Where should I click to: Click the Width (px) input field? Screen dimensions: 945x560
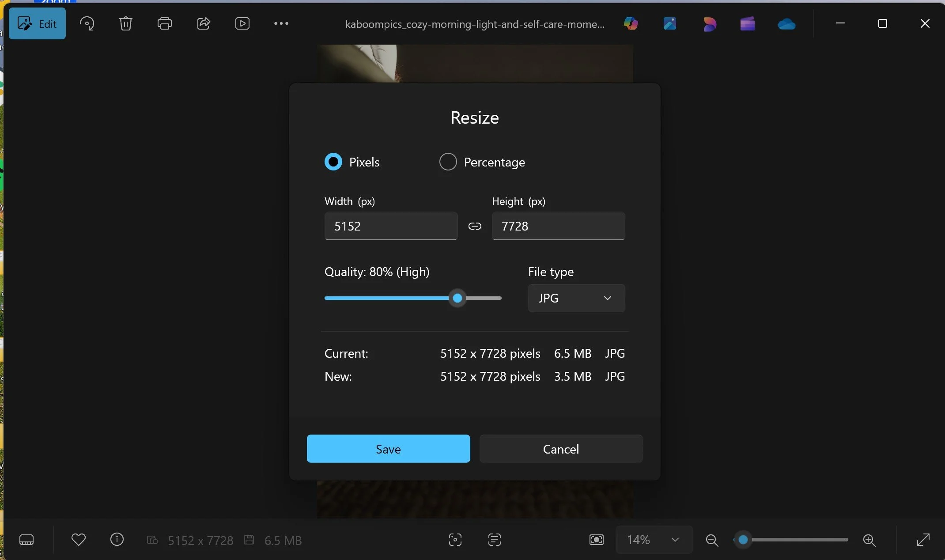click(391, 226)
